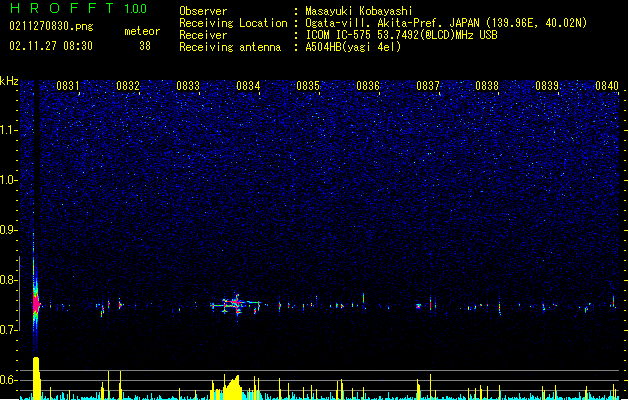Click the 0835 time marker
Screen dimensions: 629x400
click(x=308, y=86)
